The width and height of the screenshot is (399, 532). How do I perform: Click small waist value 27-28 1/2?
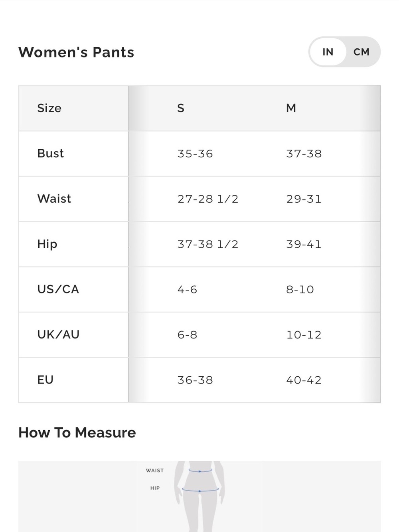tap(208, 199)
